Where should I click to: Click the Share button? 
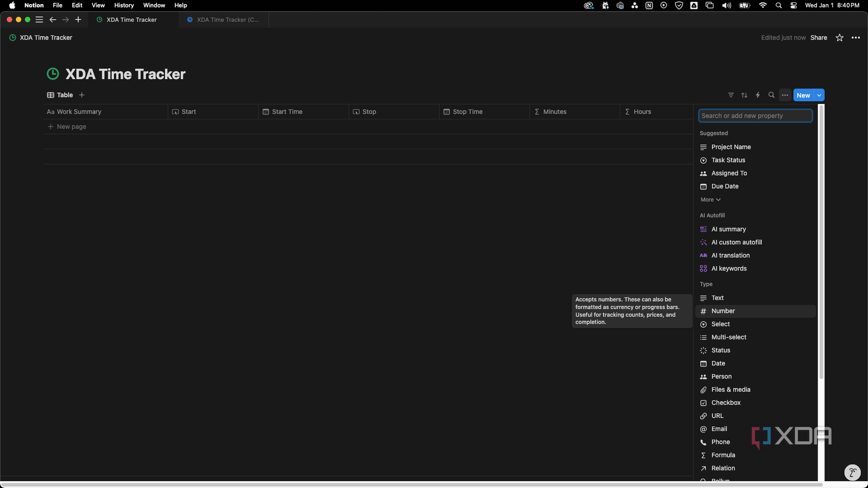[x=819, y=38]
